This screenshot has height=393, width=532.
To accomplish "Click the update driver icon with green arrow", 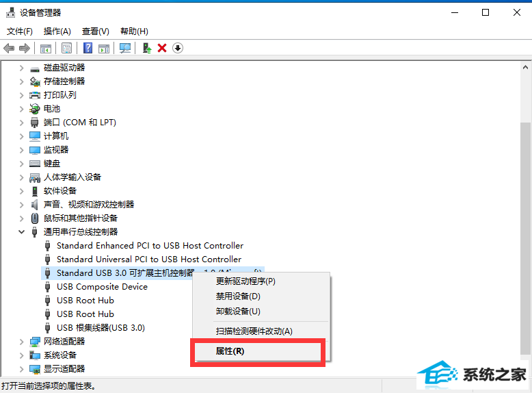I will click(147, 48).
